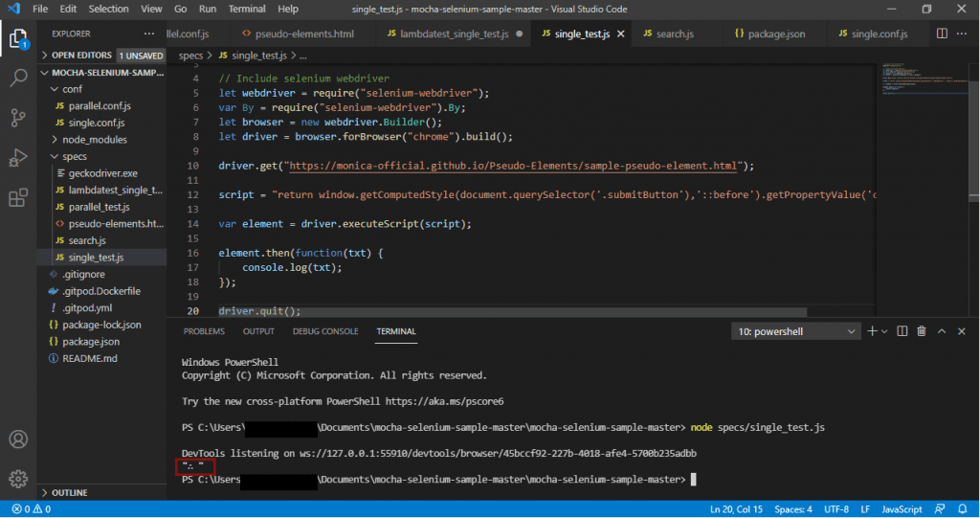Click the errors and warnings status indicator

pos(29,509)
